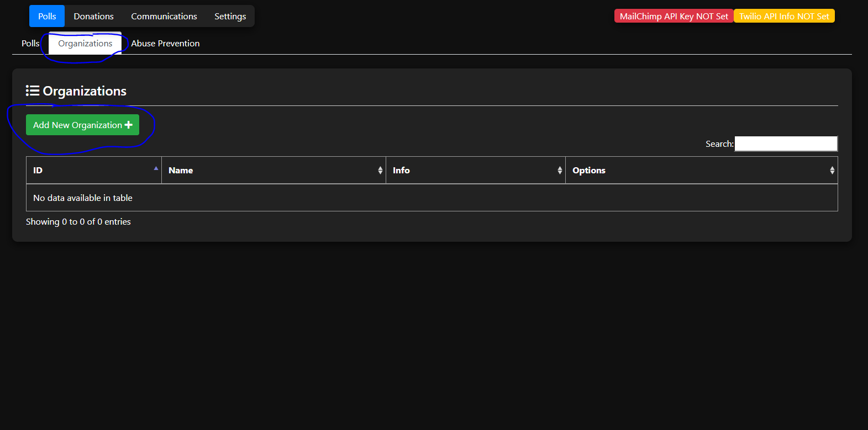The height and width of the screenshot is (430, 868).
Task: Focus the Search input field
Action: click(786, 144)
